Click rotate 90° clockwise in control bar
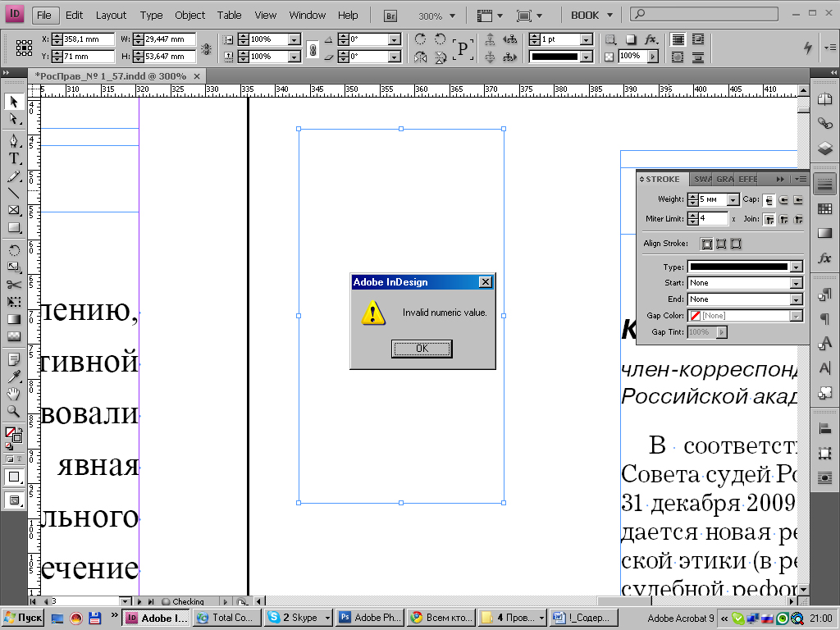Screen dimensions: 840x630 (421, 39)
